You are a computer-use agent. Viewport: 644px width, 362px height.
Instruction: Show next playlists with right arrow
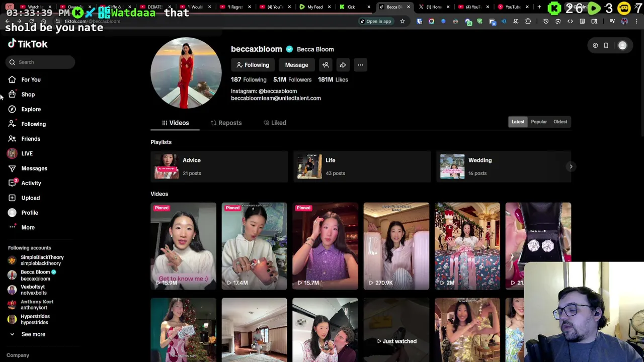(571, 166)
